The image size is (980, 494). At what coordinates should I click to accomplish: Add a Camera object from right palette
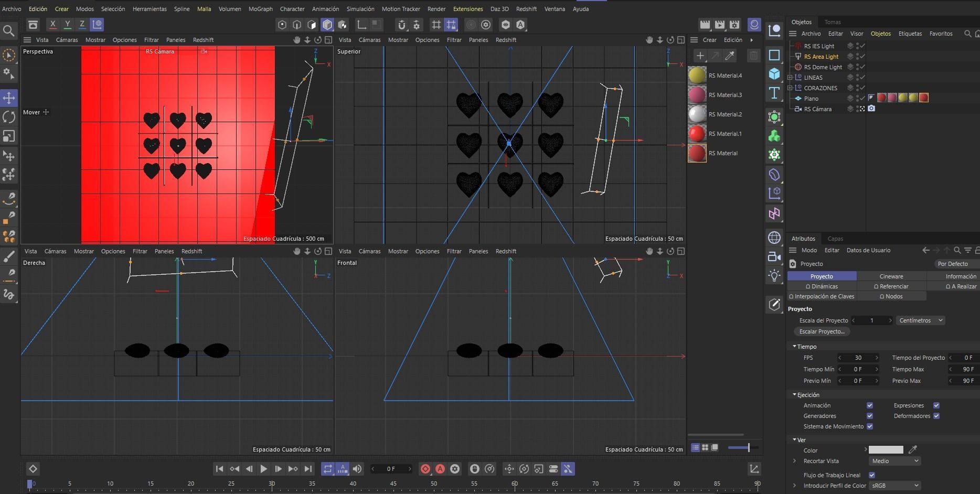coord(774,256)
